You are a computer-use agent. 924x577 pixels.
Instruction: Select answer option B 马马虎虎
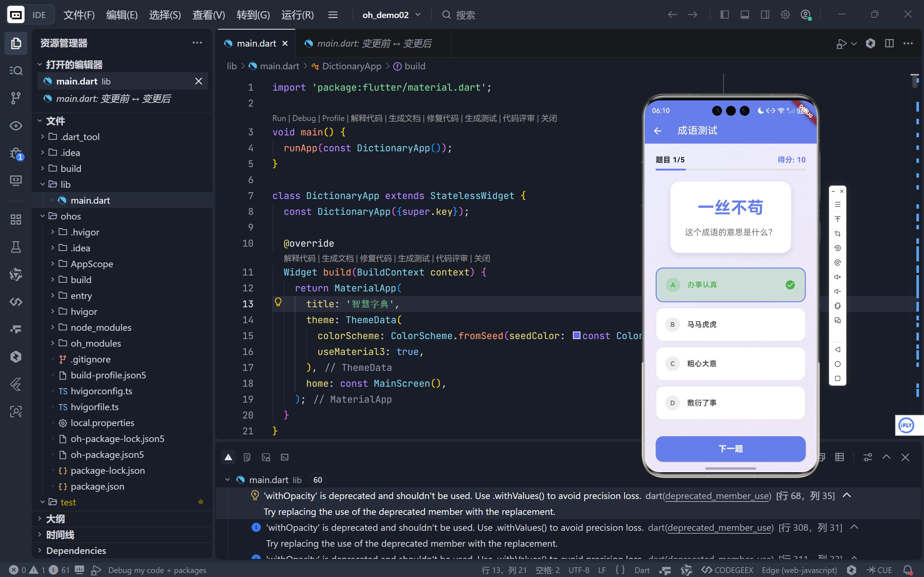click(730, 324)
